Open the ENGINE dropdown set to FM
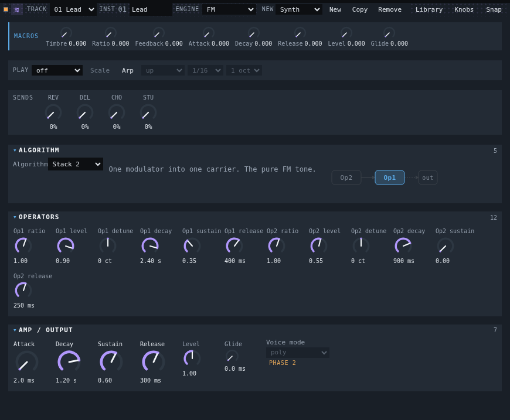 (229, 10)
